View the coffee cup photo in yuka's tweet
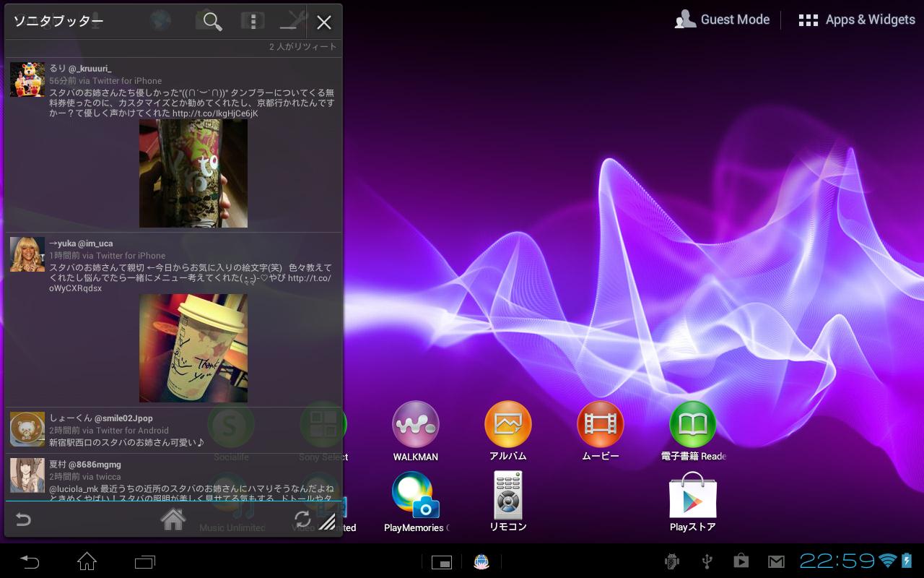Image resolution: width=924 pixels, height=578 pixels. point(193,348)
